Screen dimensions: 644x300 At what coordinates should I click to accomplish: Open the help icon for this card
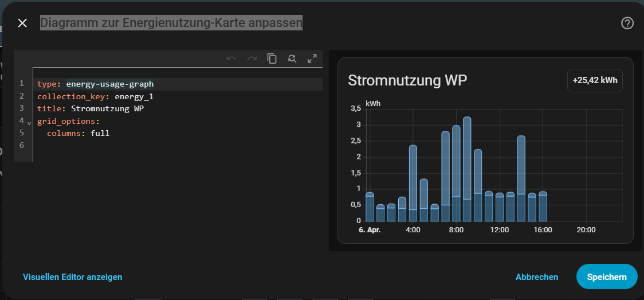coord(627,23)
